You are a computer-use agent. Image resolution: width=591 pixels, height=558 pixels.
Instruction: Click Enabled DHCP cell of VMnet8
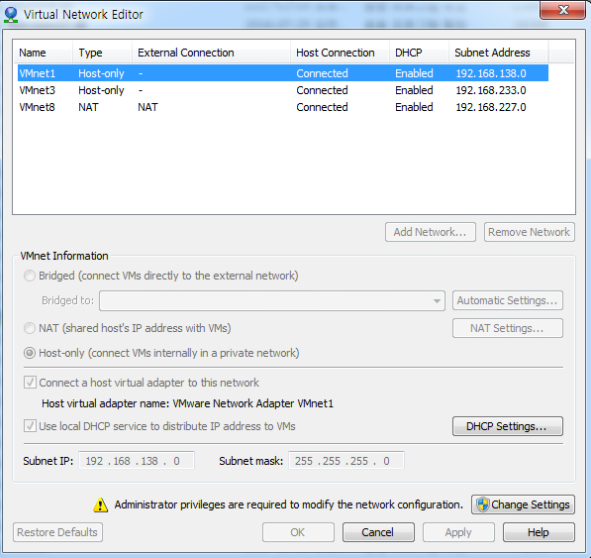pyautogui.click(x=414, y=107)
